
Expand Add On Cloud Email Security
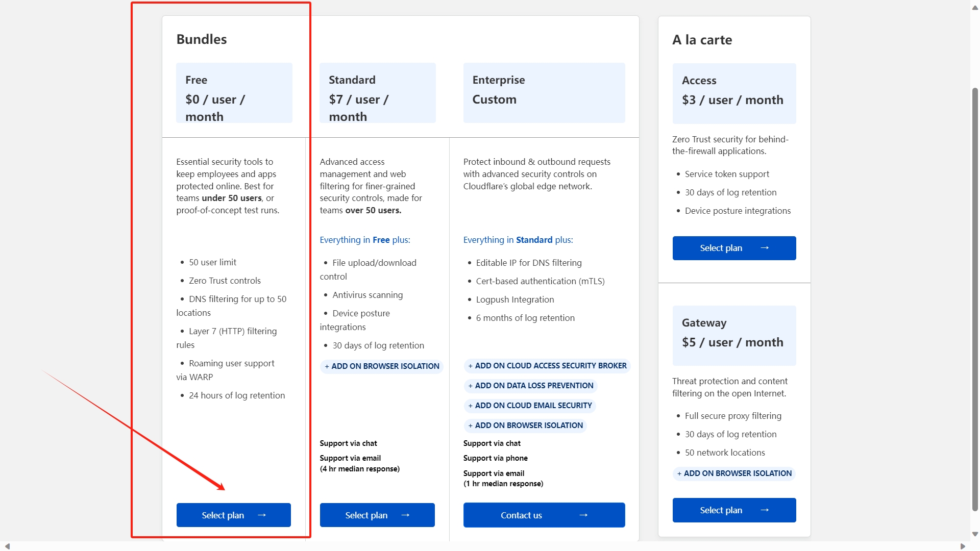(530, 406)
